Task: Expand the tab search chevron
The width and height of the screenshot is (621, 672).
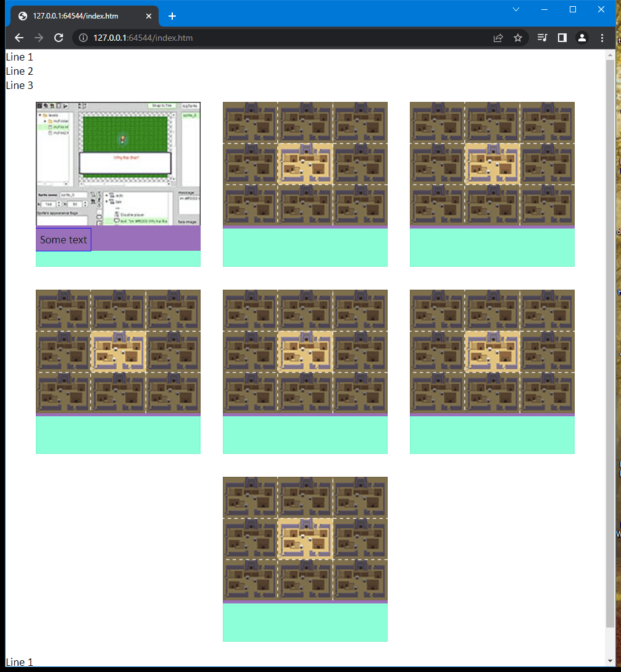Action: [516, 9]
